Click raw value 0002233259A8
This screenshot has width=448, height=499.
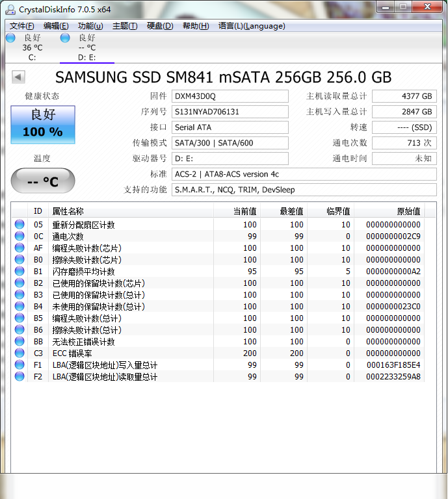(x=393, y=376)
